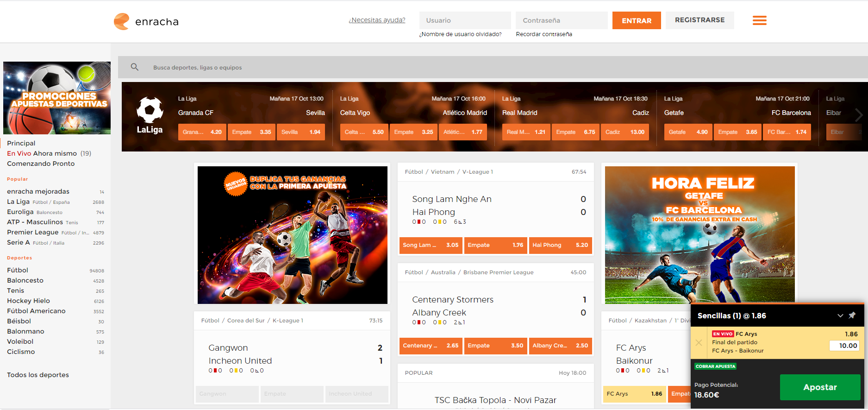This screenshot has height=410, width=868.
Task: Open the sports betting promotions banner
Action: [57, 98]
